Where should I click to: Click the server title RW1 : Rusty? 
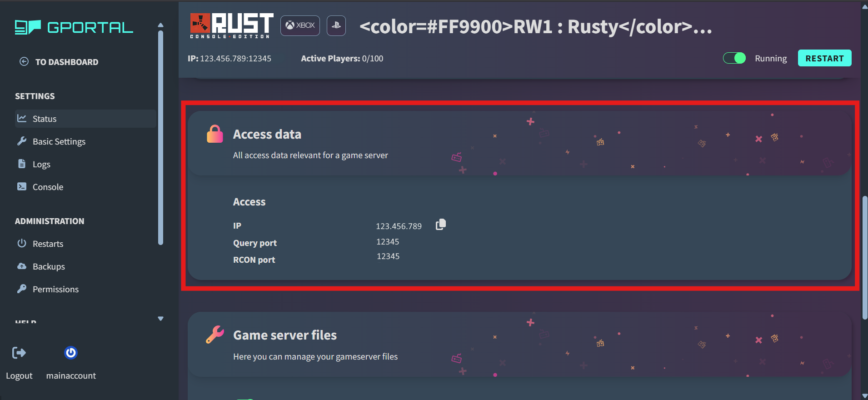[x=536, y=27]
